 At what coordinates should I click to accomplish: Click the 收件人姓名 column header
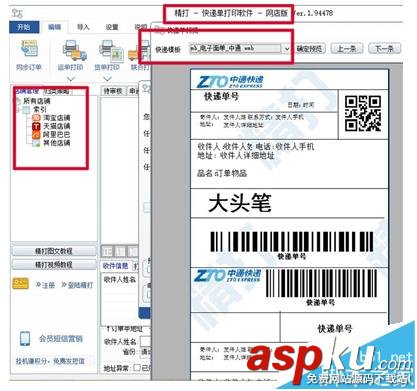(120, 279)
